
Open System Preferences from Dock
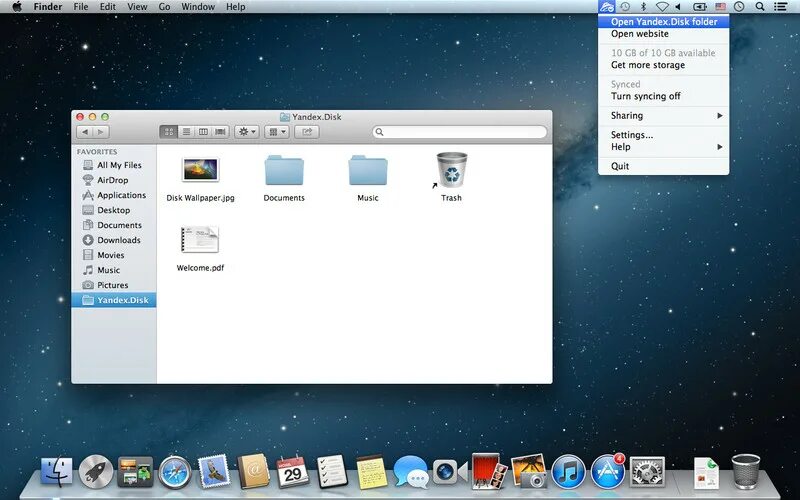click(647, 472)
